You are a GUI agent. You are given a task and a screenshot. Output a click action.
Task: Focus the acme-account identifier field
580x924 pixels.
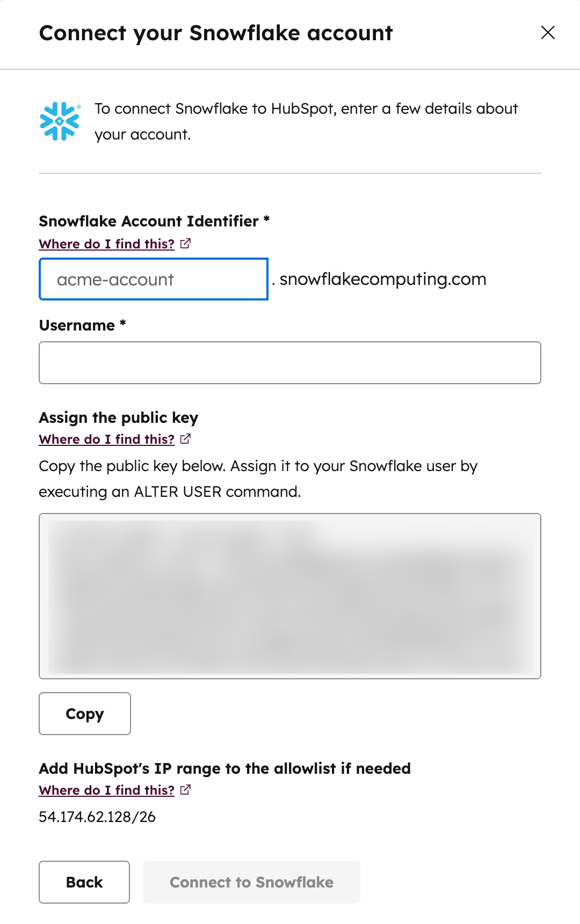[x=153, y=279]
